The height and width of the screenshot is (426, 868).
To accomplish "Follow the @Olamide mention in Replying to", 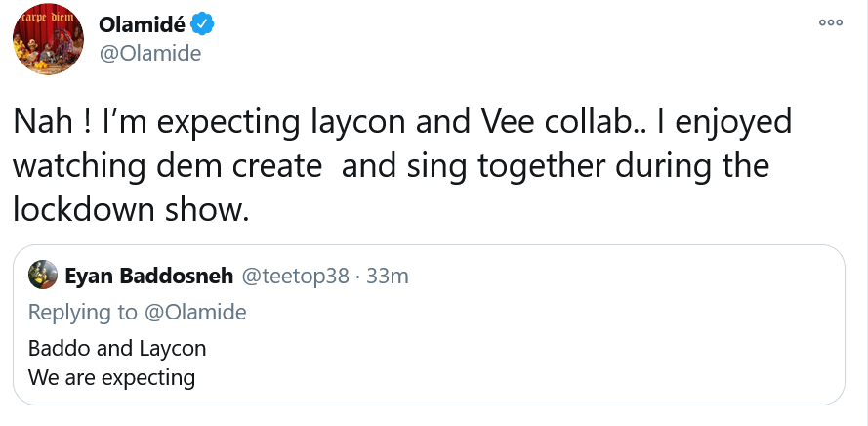I will (x=195, y=312).
